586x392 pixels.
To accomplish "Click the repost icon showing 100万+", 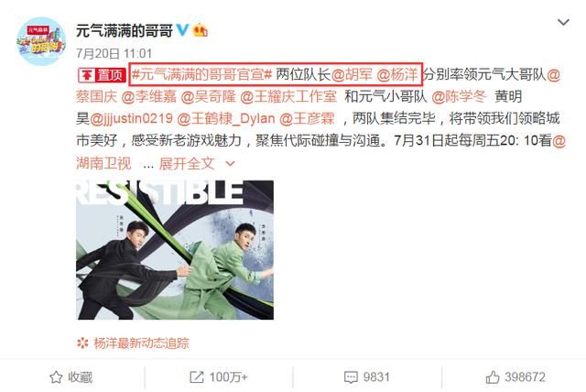I will click(197, 377).
